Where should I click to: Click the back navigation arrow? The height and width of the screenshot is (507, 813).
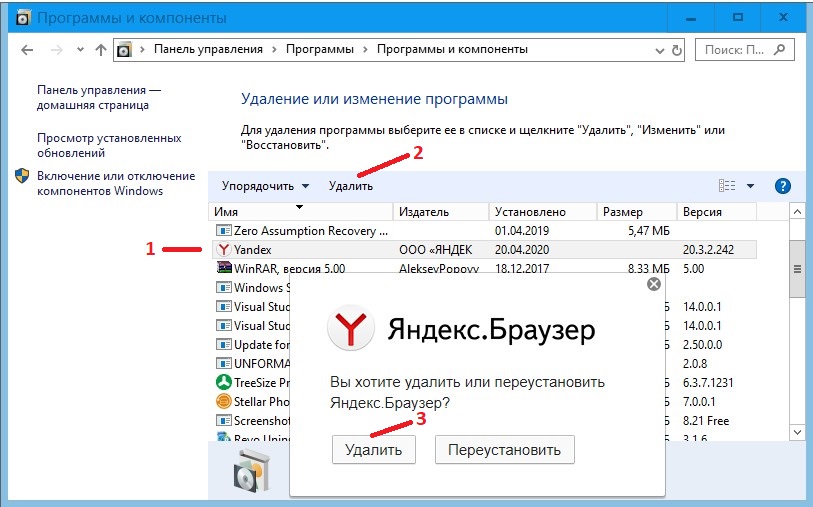pyautogui.click(x=24, y=49)
